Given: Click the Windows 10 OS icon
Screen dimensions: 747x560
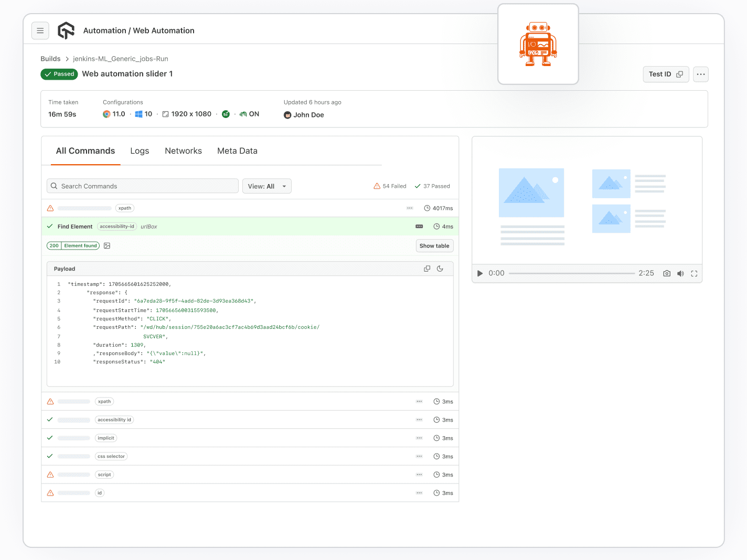Looking at the screenshot, I should [139, 113].
